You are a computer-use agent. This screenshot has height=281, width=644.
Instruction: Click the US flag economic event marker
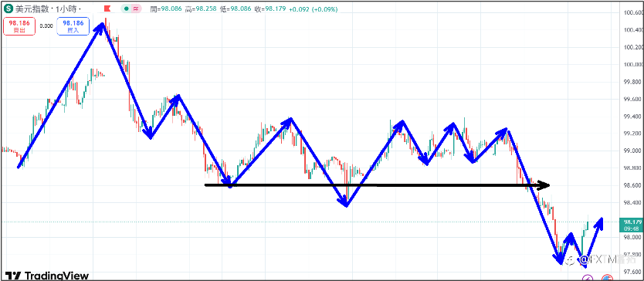tap(607, 278)
